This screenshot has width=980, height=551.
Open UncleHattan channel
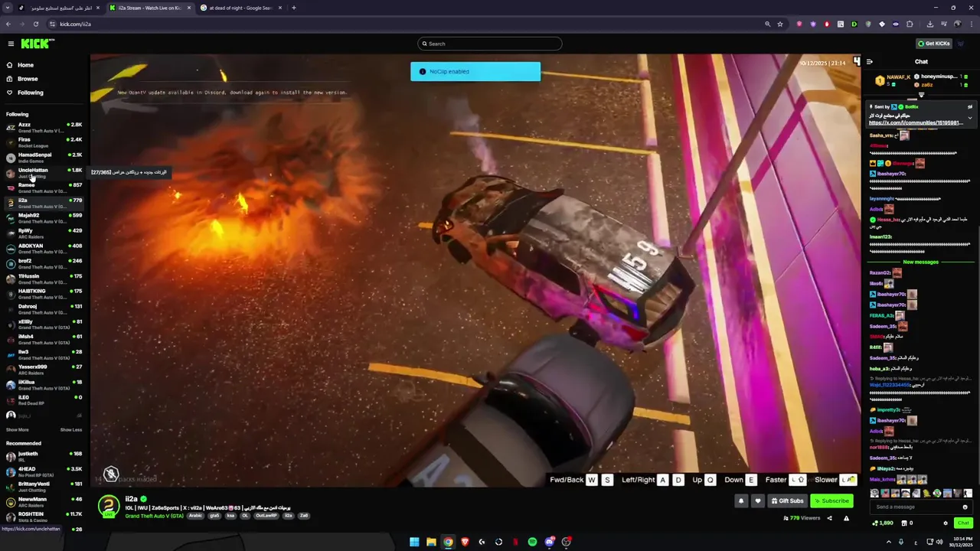(44, 173)
